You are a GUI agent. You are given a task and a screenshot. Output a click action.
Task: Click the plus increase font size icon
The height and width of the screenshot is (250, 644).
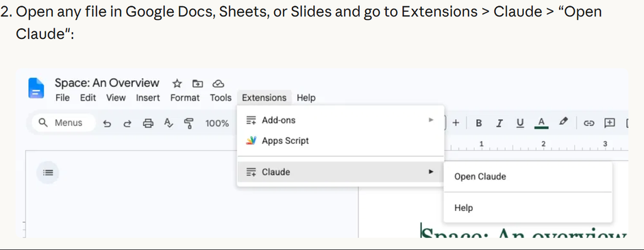pyautogui.click(x=456, y=123)
